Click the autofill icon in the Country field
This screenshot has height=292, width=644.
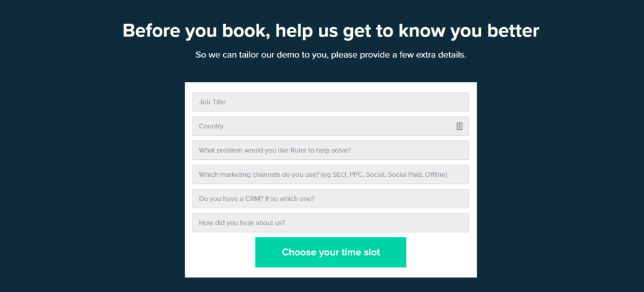click(x=459, y=126)
